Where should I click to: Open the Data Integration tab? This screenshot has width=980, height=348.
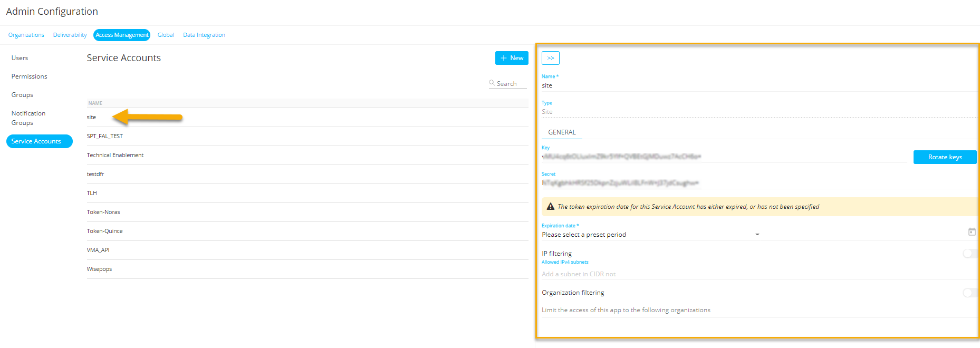click(204, 35)
